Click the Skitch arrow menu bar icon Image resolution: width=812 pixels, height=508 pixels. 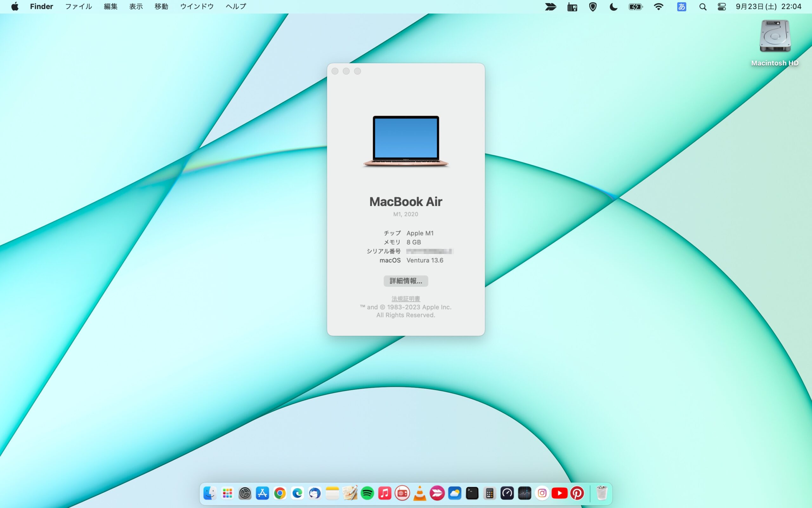pos(551,7)
